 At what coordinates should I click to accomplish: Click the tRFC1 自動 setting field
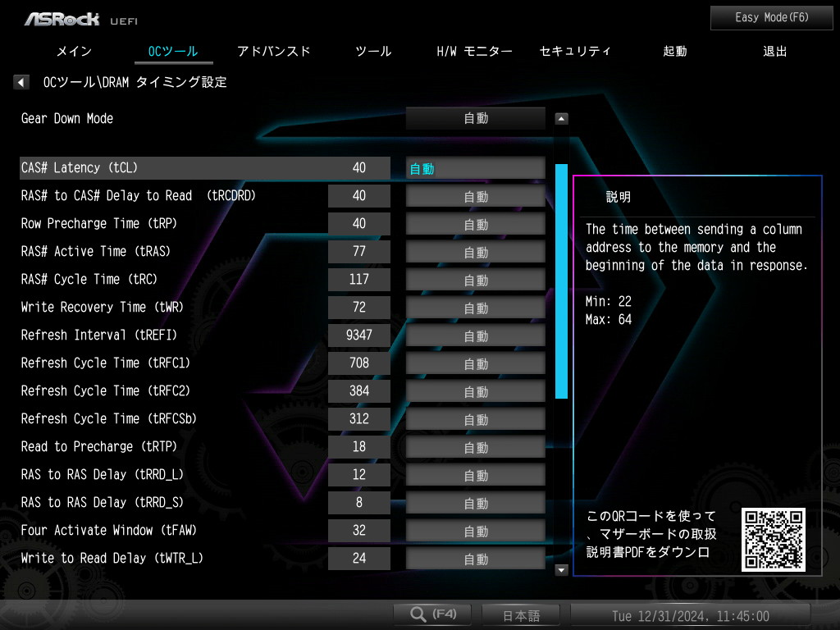476,363
